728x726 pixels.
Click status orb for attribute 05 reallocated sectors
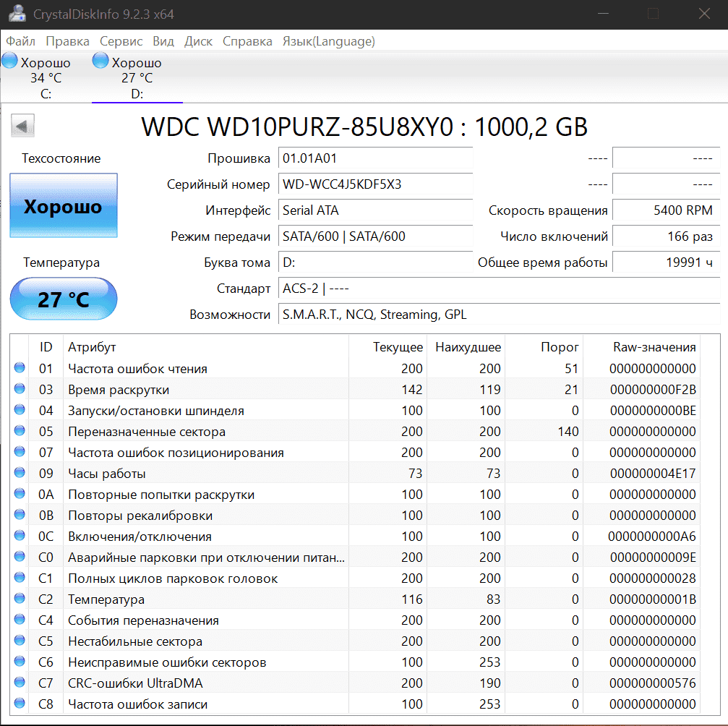point(20,432)
